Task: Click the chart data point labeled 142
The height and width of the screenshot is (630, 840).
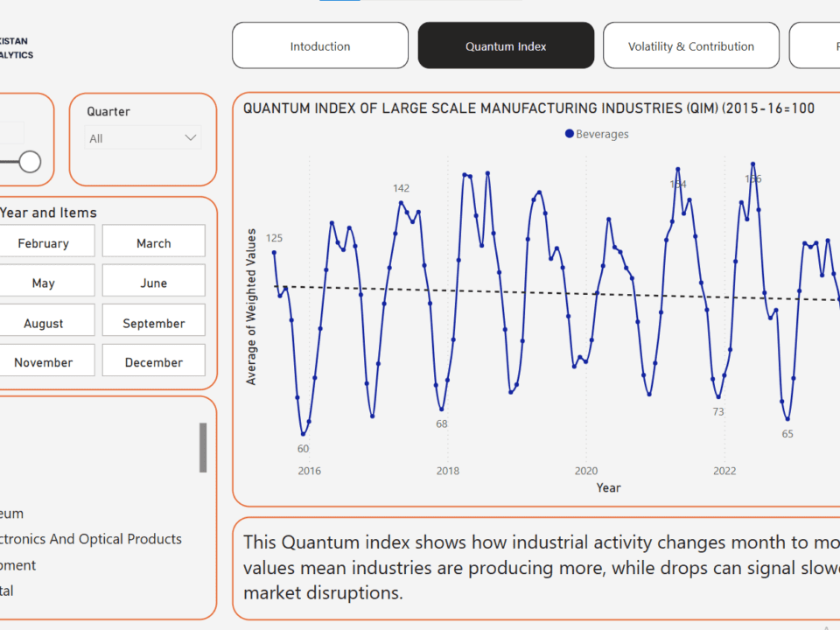Action: (x=402, y=203)
